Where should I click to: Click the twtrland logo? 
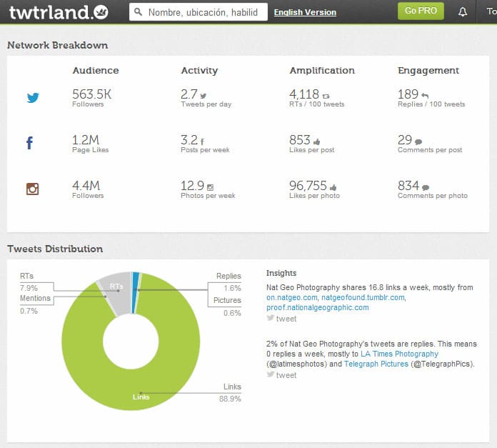point(59,12)
